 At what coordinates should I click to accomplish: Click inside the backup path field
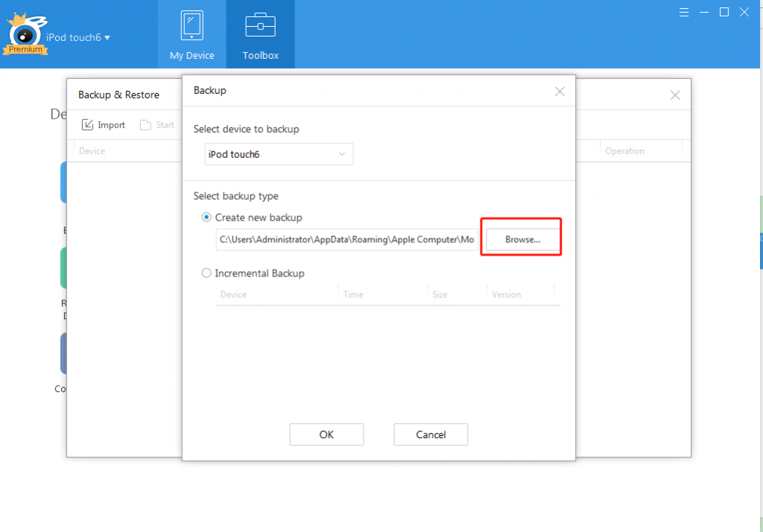pos(346,240)
